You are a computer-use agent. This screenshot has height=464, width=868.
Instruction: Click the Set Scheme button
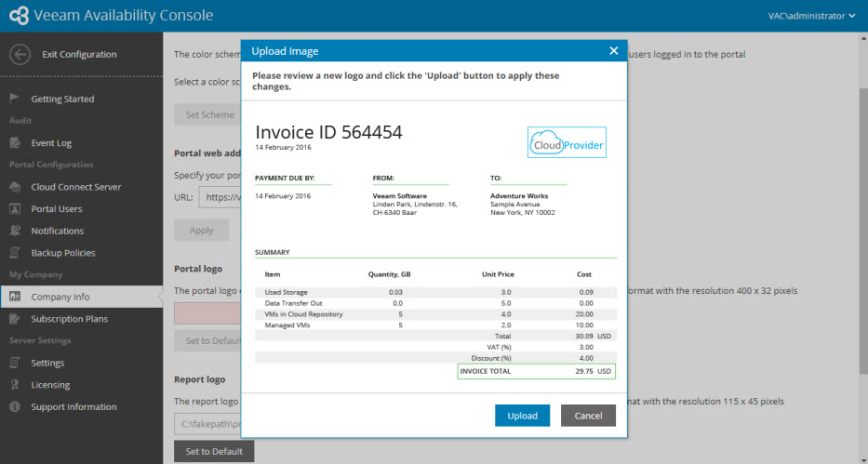pos(207,114)
